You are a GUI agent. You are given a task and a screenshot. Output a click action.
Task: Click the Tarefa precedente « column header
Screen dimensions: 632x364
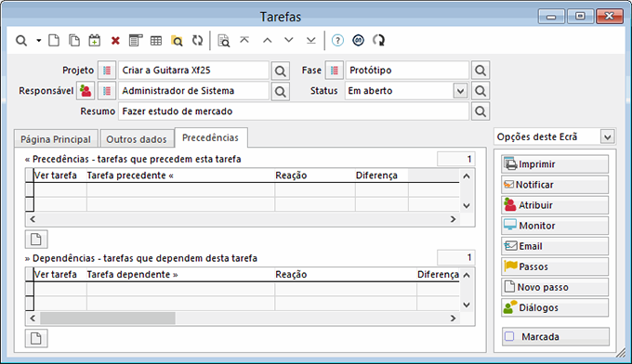(x=180, y=175)
